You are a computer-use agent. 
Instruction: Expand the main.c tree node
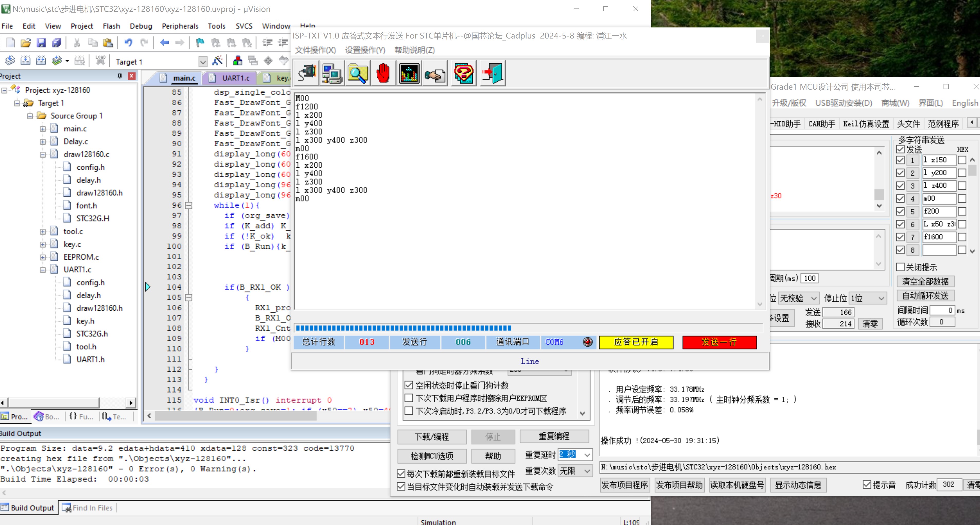(43, 129)
